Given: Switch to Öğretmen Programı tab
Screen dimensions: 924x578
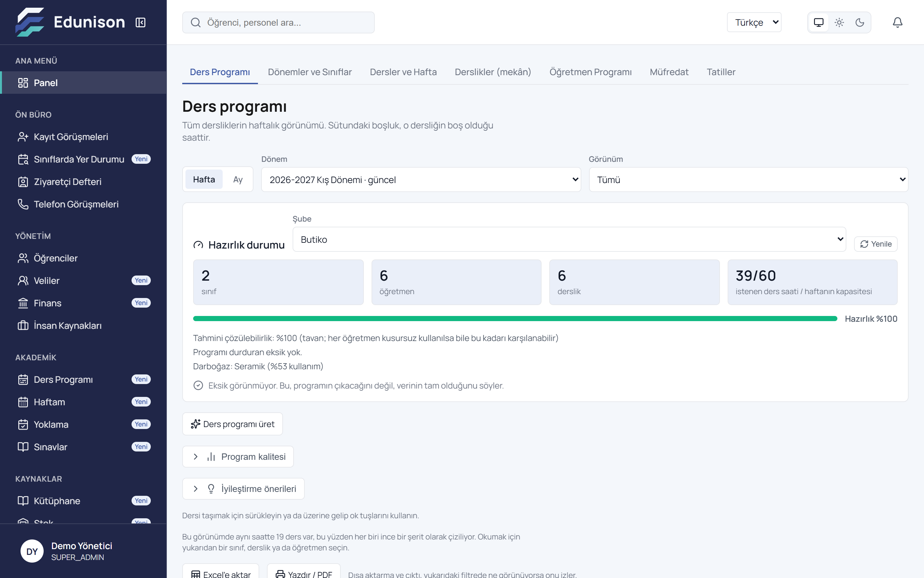Looking at the screenshot, I should (x=590, y=72).
